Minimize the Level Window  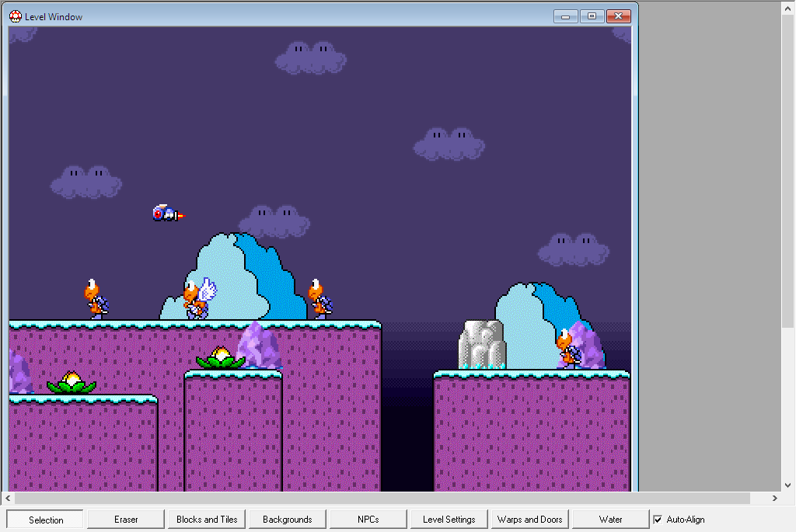click(566, 16)
